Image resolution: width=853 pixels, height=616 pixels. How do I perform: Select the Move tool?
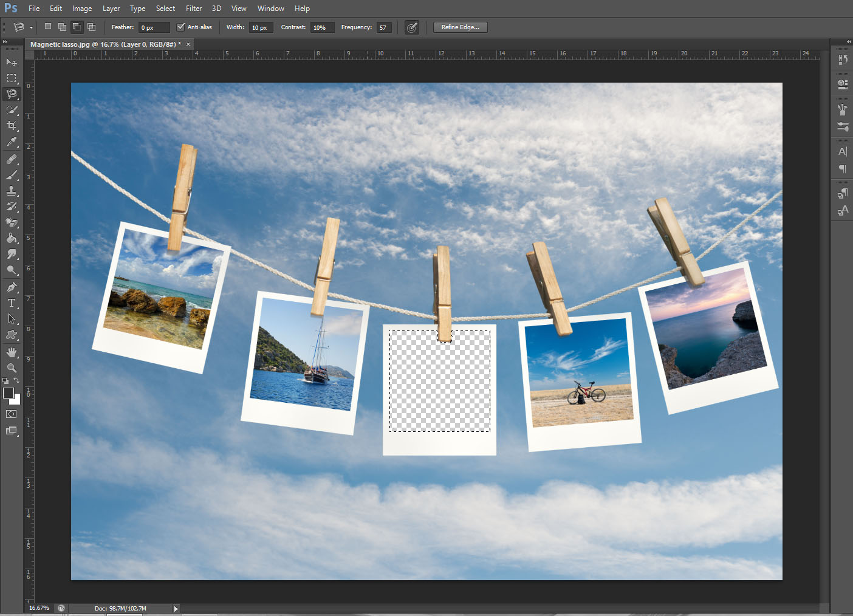pyautogui.click(x=11, y=62)
